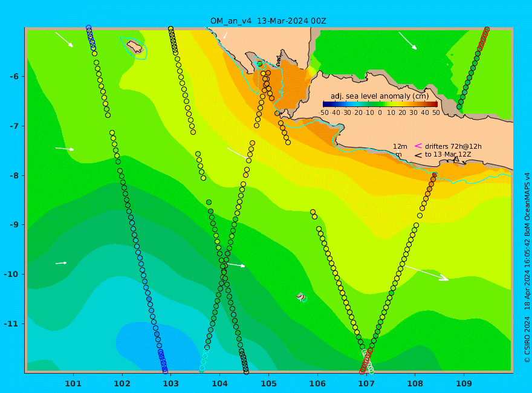Click the cyan-outlined island near 102.3°E 5.4°S
532x393 pixels.
(x=134, y=47)
